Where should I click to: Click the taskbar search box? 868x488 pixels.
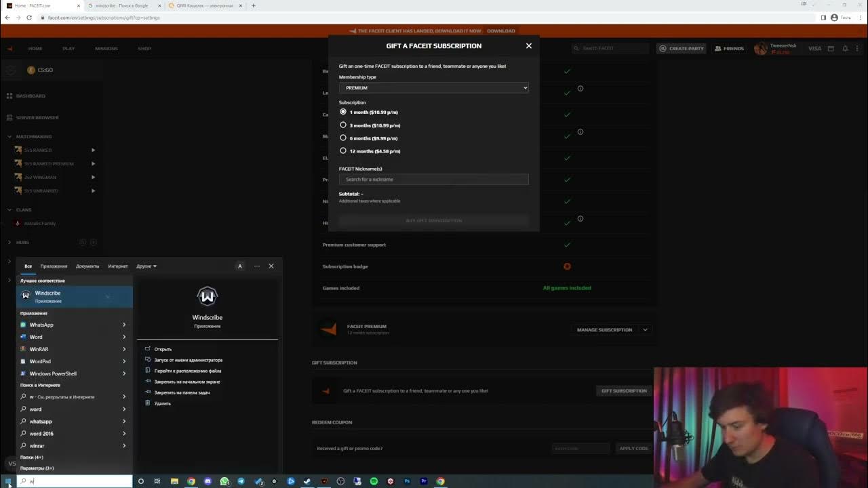pyautogui.click(x=75, y=481)
